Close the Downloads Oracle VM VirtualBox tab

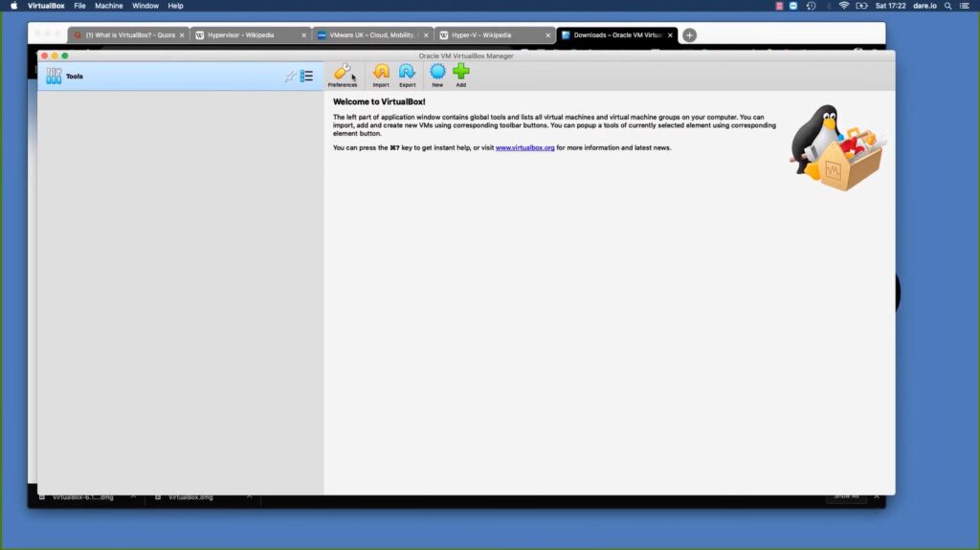click(x=670, y=35)
